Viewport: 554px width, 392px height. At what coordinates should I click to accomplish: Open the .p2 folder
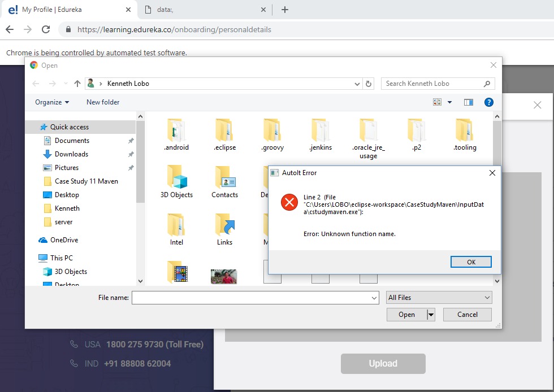point(417,135)
